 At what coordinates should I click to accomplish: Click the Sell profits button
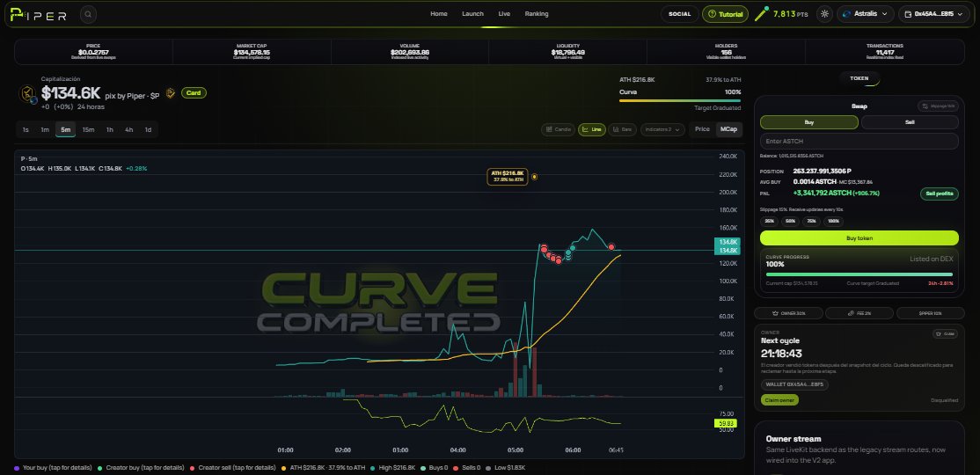point(940,194)
